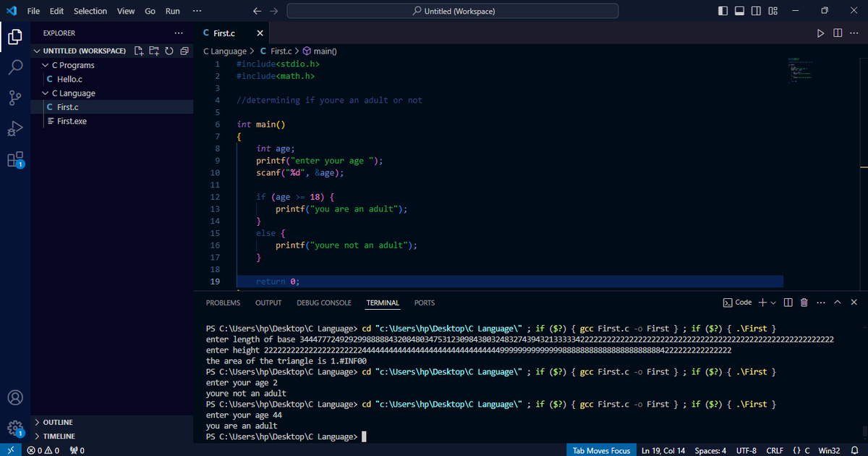Image resolution: width=868 pixels, height=456 pixels.
Task: Click Ln 19, Col 14 in status bar
Action: pyautogui.click(x=663, y=450)
